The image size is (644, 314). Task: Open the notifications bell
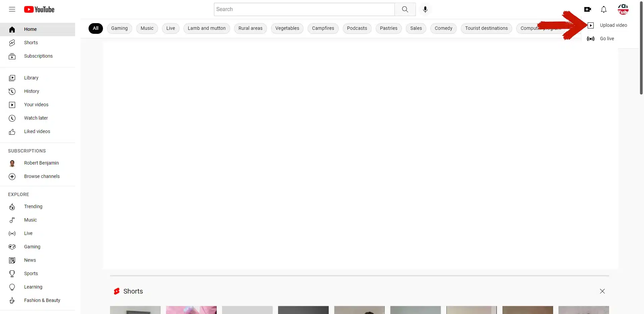pyautogui.click(x=603, y=9)
